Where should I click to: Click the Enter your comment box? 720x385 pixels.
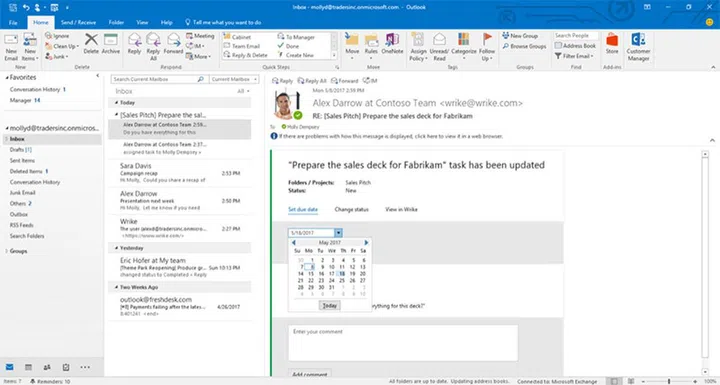pos(403,343)
